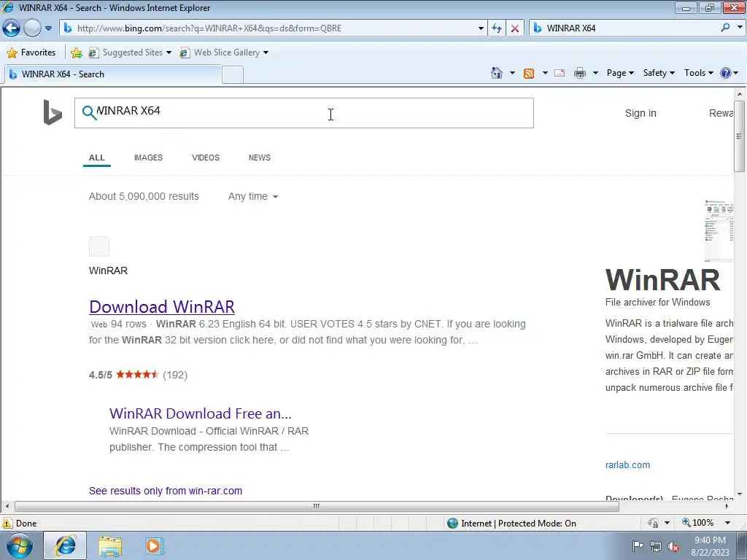The width and height of the screenshot is (747, 560).
Task: Click the vertical scrollbar thumb
Action: click(x=740, y=136)
